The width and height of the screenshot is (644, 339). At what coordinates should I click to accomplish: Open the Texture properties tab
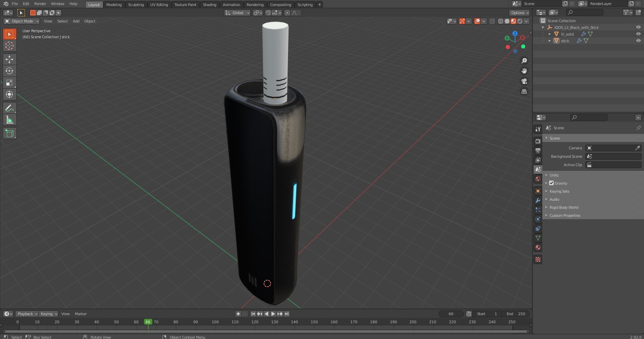[x=538, y=259]
